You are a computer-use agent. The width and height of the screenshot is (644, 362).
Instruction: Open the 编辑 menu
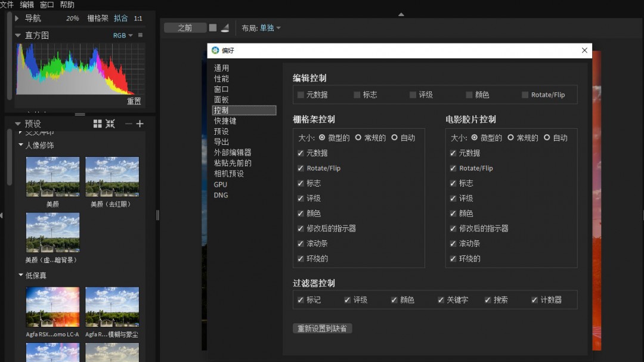point(27,5)
